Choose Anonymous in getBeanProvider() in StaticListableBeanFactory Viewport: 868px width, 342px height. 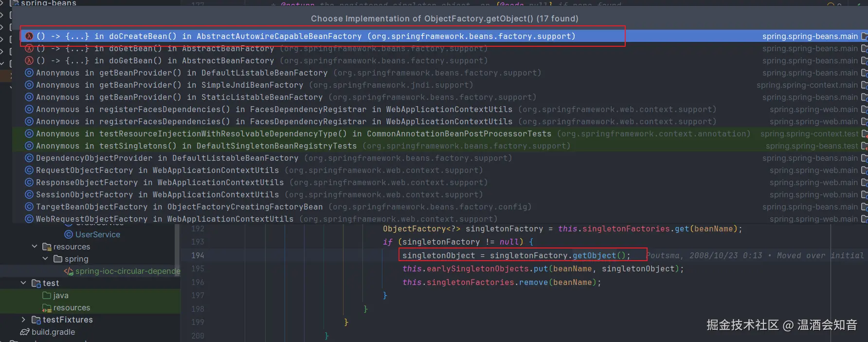click(440, 97)
